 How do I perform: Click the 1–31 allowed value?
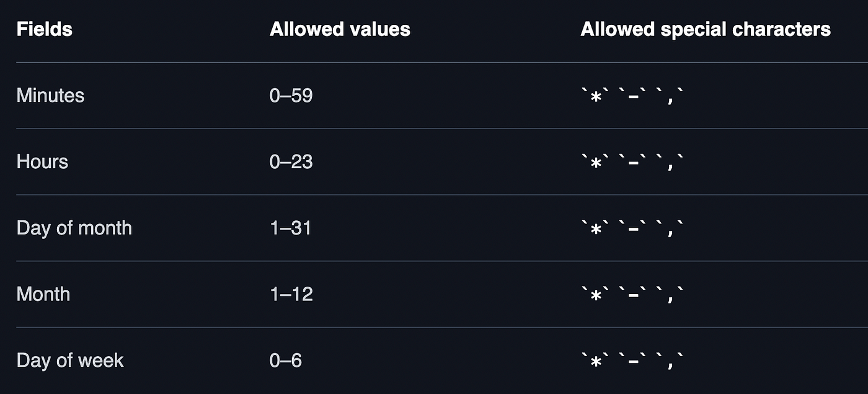coord(291,228)
